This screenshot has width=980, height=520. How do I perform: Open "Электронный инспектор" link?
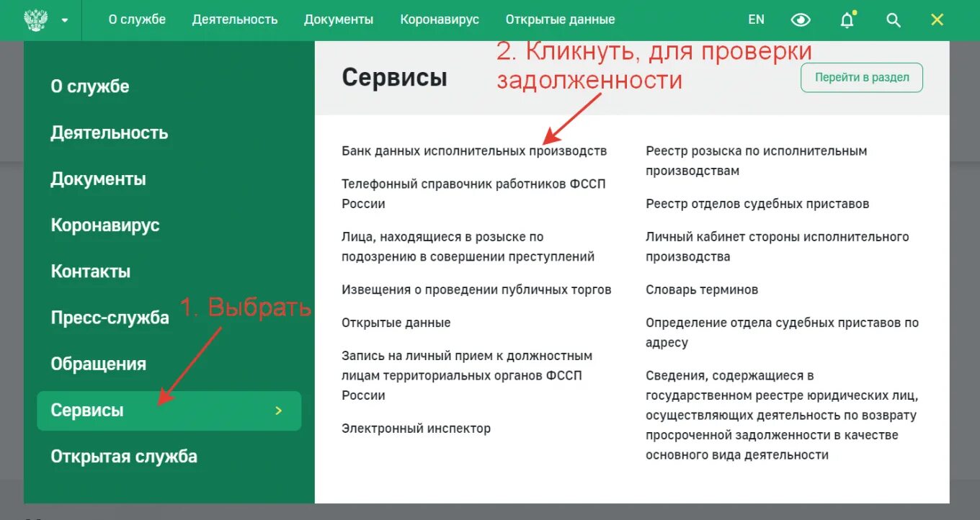coord(416,429)
